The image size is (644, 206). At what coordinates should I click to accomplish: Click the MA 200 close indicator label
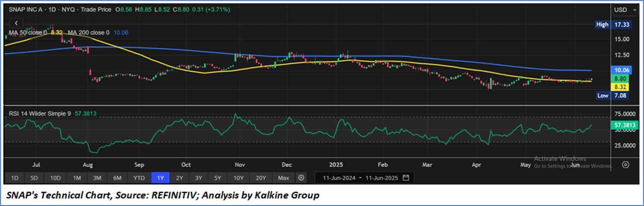(x=88, y=33)
